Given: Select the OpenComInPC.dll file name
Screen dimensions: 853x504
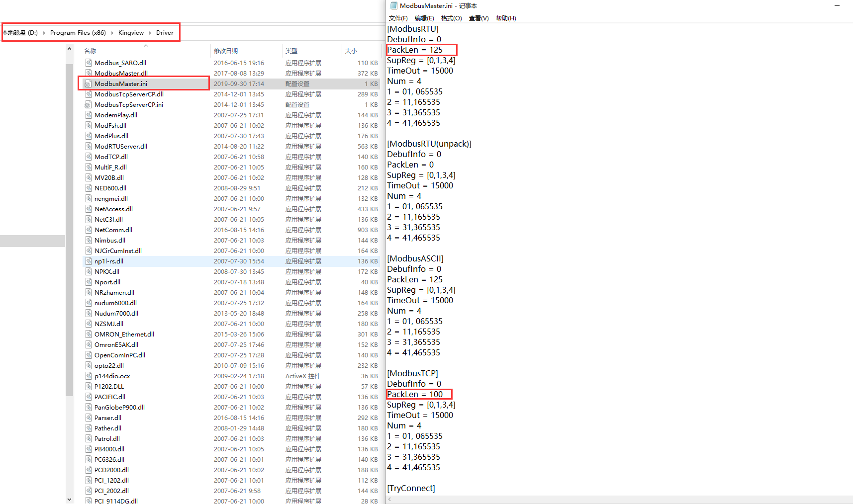Looking at the screenshot, I should [x=120, y=355].
